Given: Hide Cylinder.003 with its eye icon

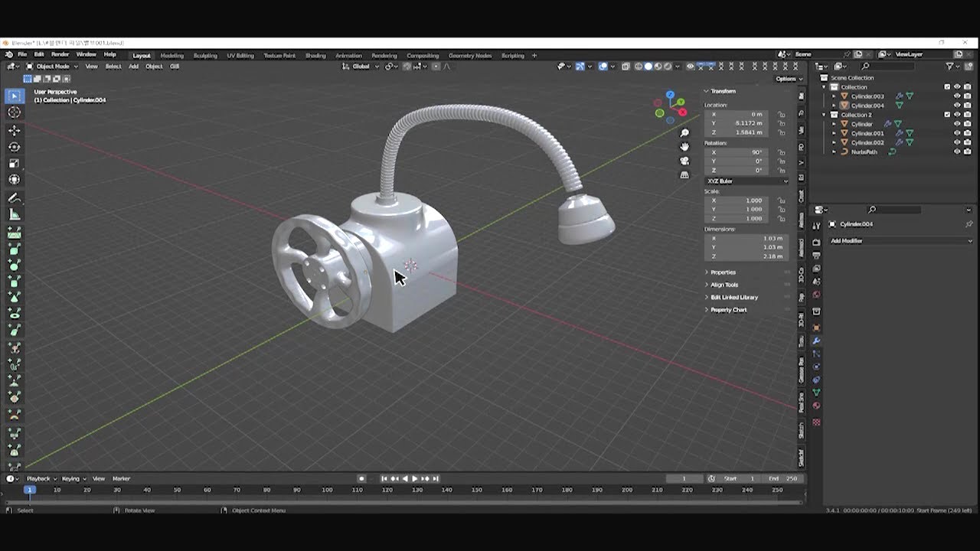Looking at the screenshot, I should tap(957, 96).
